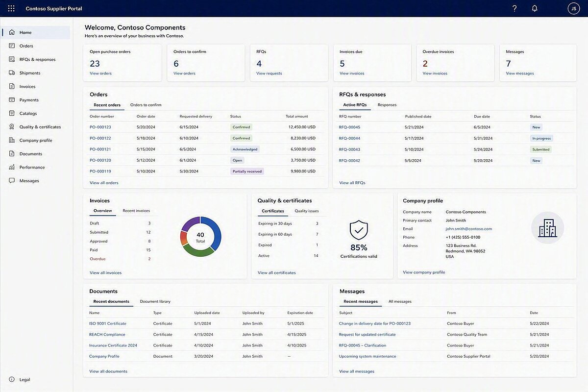This screenshot has width=588, height=392.
Task: Open the notifications bell icon
Action: 535,8
